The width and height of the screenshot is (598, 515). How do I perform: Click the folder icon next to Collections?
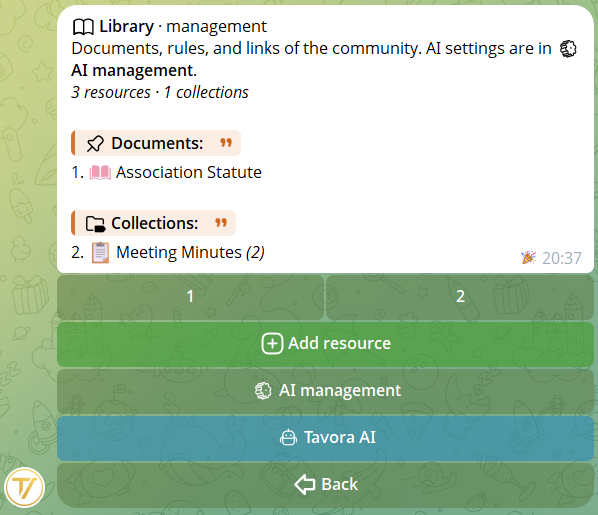click(x=95, y=224)
